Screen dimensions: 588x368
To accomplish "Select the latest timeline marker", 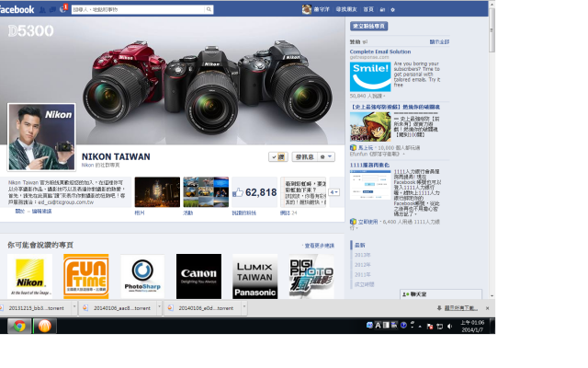I will pyautogui.click(x=359, y=246).
